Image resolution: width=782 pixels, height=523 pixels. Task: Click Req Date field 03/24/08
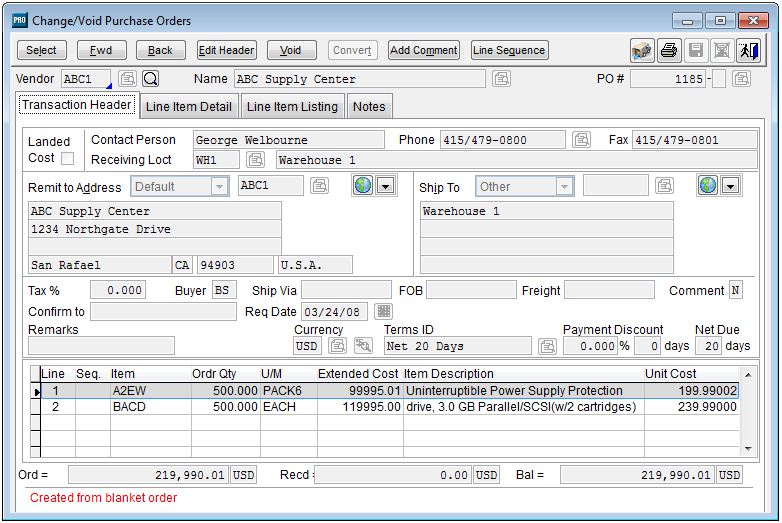click(335, 312)
